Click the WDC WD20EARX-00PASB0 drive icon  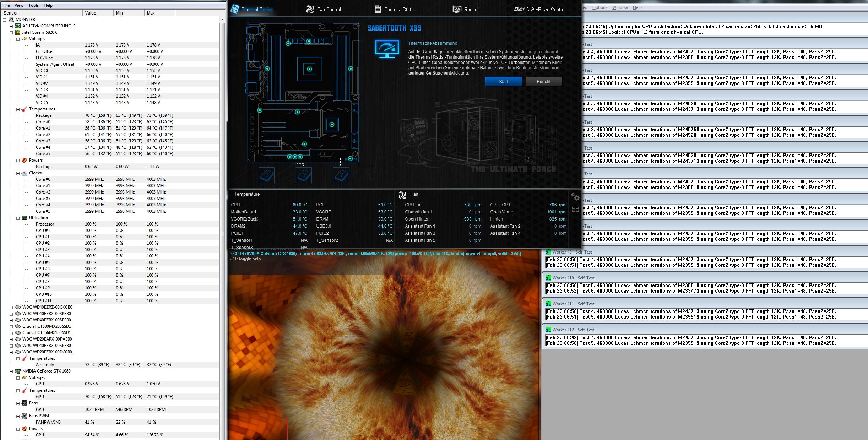(18, 339)
